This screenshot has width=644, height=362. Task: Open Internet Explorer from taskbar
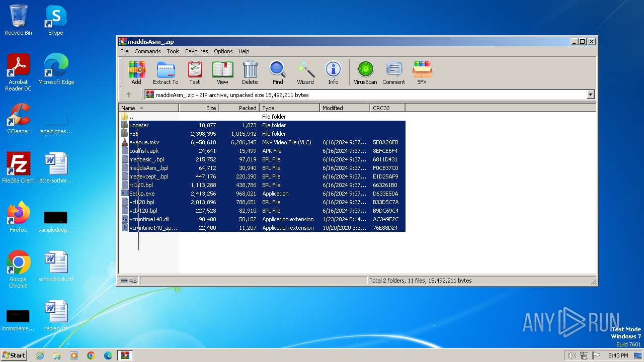tap(40, 355)
